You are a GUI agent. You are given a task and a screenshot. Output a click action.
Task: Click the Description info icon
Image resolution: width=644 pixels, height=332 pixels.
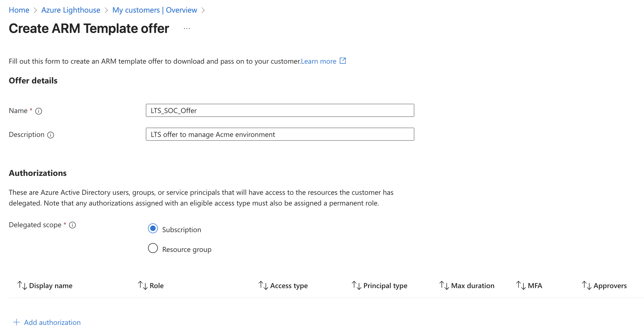[x=51, y=135]
